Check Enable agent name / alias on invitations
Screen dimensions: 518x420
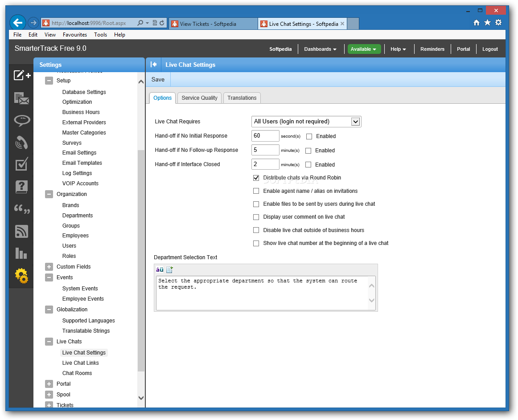tap(256, 191)
